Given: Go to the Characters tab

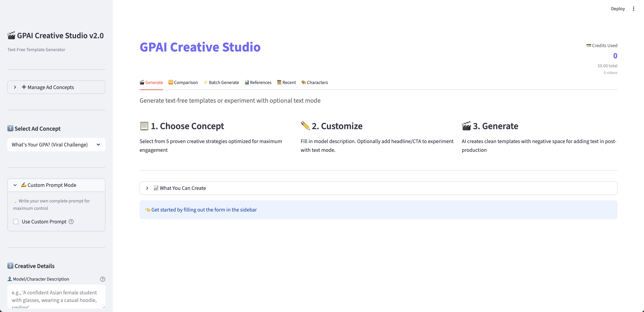Looking at the screenshot, I should tap(314, 83).
